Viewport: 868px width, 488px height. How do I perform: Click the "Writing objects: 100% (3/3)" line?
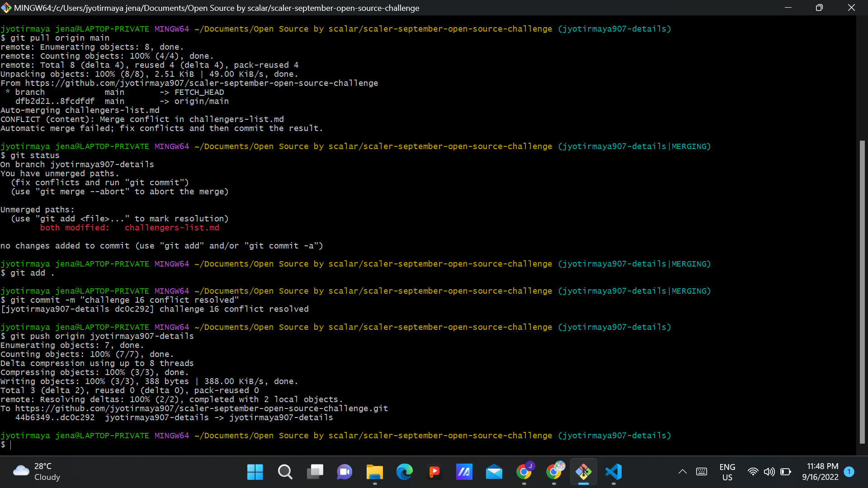(x=150, y=381)
